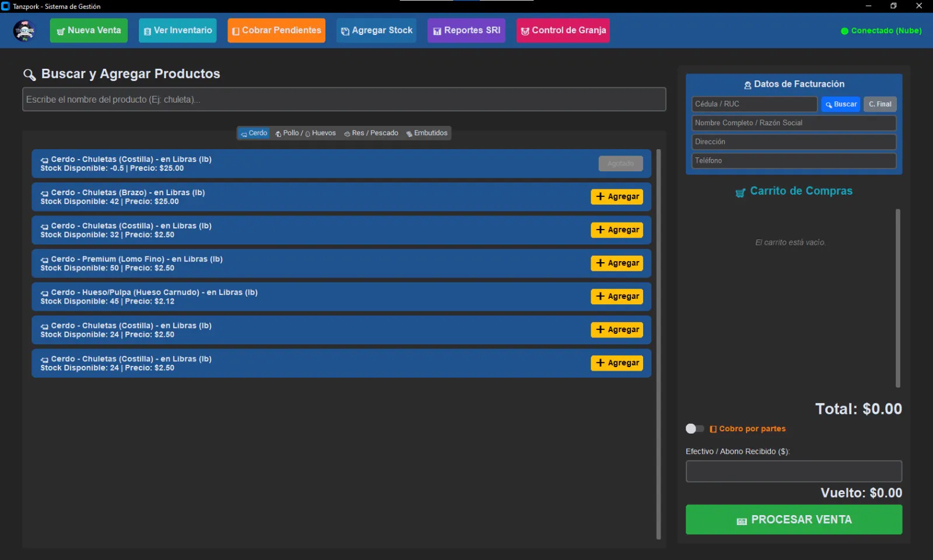Click Buscar next to Cédula / RUC
The image size is (933, 560).
pyautogui.click(x=840, y=104)
